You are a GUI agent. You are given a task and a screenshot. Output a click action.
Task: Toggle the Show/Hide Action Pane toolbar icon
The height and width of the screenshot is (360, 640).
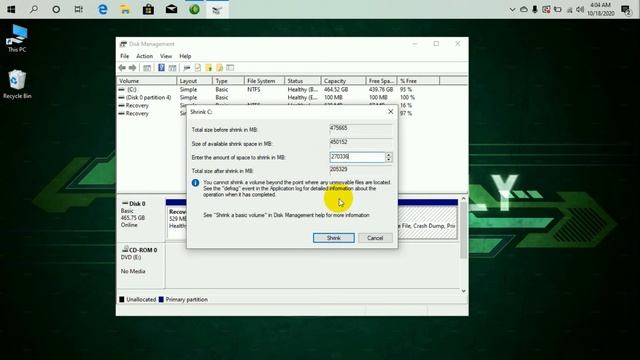[172, 68]
